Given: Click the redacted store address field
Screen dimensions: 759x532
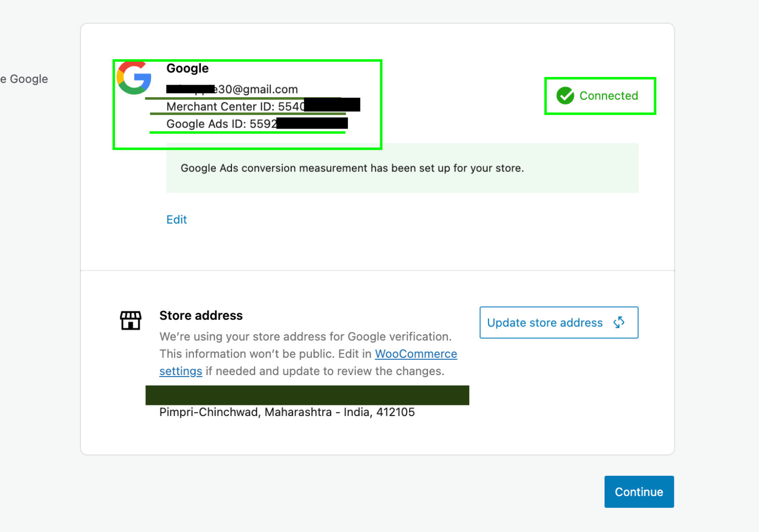Looking at the screenshot, I should tap(307, 395).
